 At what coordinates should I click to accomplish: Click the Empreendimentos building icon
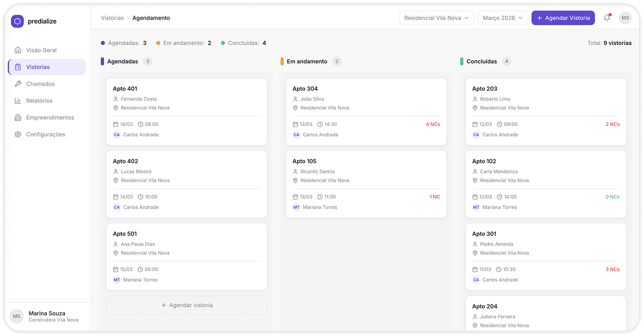click(x=18, y=118)
